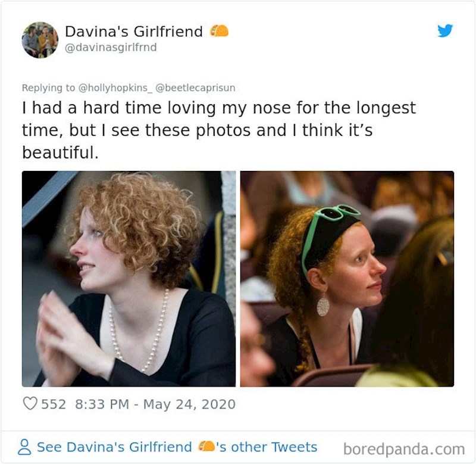Click the boredpanda.com watermark
This screenshot has height=464, width=476.
(404, 449)
